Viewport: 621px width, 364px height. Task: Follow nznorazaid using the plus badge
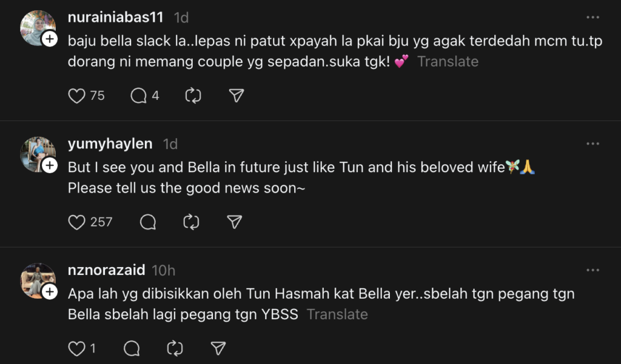coord(49,293)
